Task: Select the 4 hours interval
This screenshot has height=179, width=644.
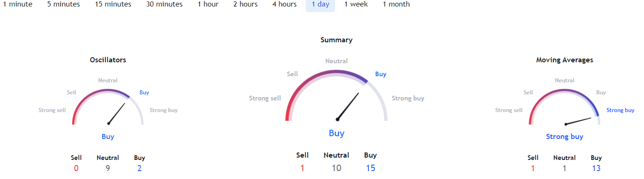Action: point(284,4)
